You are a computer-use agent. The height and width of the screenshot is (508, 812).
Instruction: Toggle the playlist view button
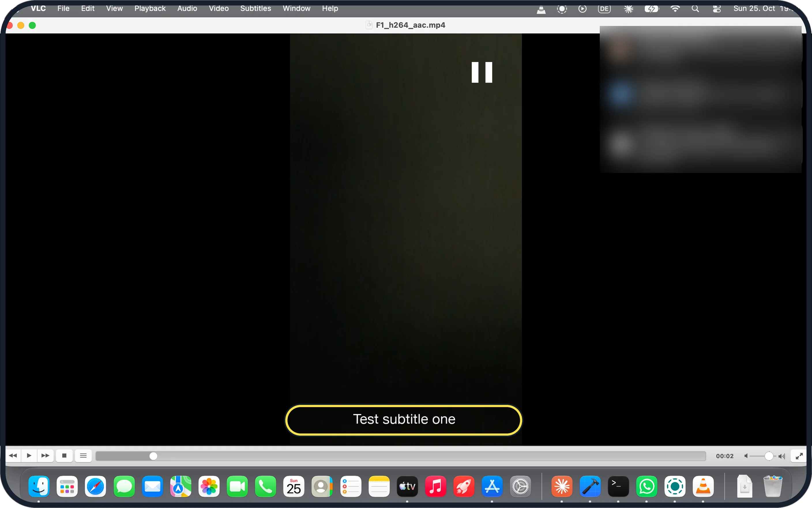click(83, 456)
